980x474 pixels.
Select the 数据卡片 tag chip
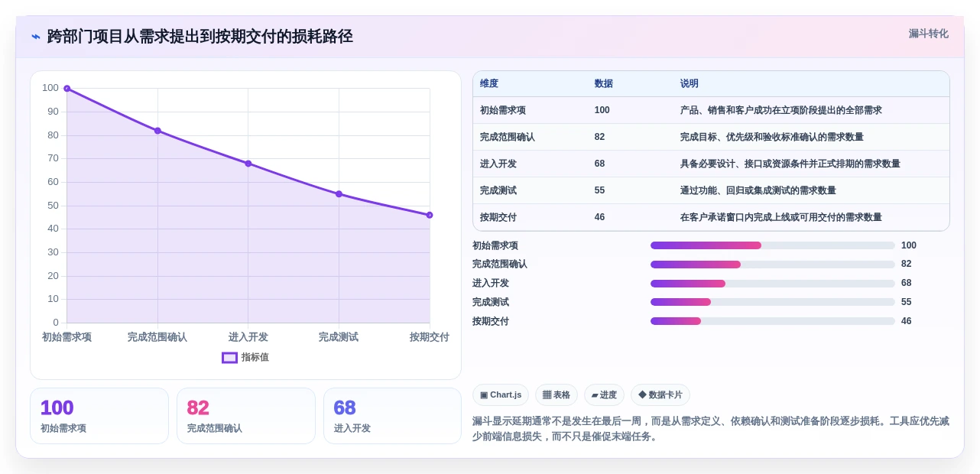660,394
